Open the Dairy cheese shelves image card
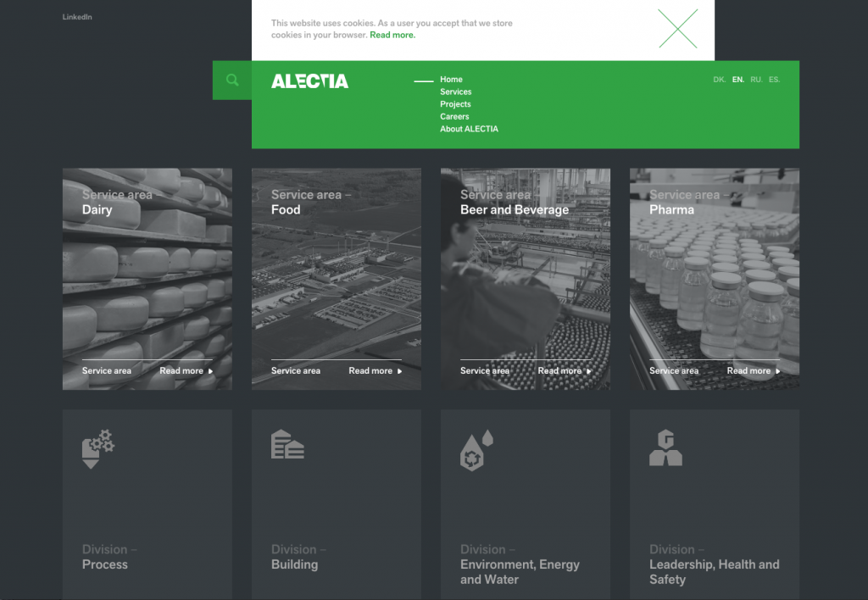 (147, 279)
